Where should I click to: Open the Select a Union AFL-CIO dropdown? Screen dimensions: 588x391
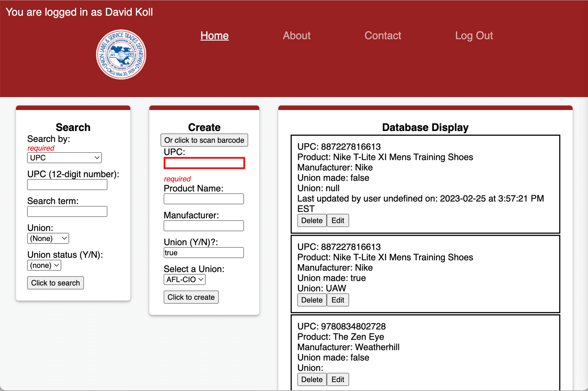(x=185, y=280)
